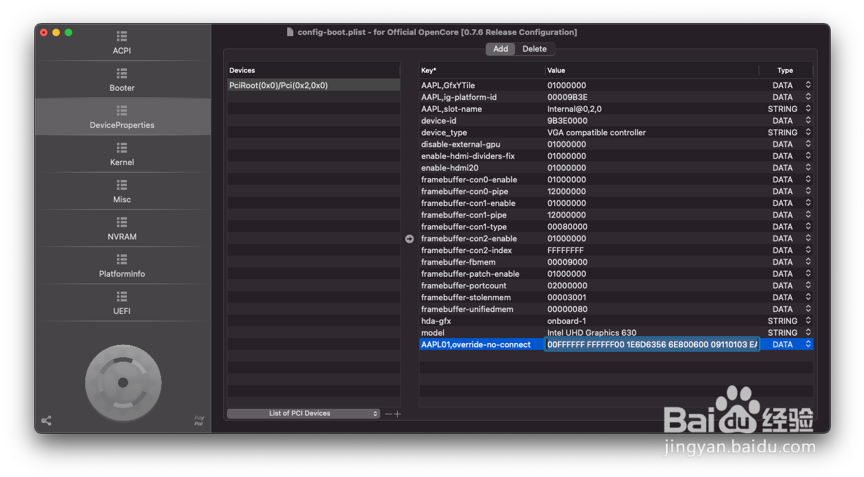Select the framebuffer-con1-pipe key

coord(463,215)
